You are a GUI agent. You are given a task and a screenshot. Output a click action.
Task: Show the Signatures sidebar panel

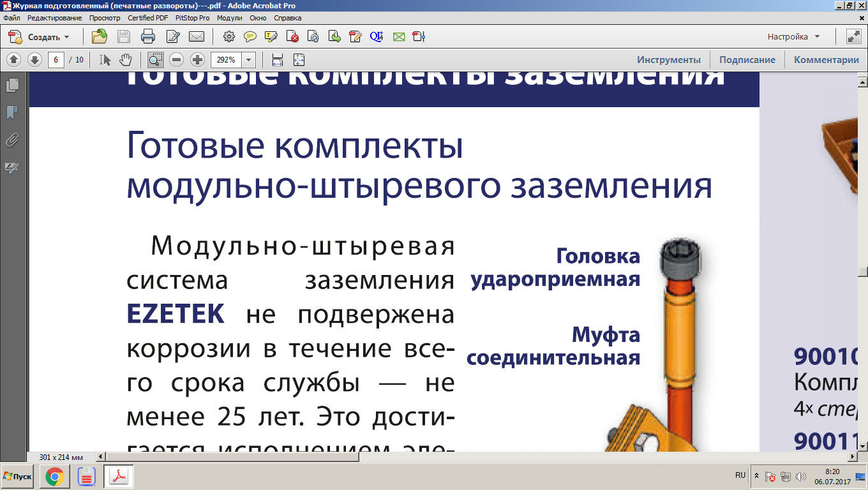pos(12,168)
